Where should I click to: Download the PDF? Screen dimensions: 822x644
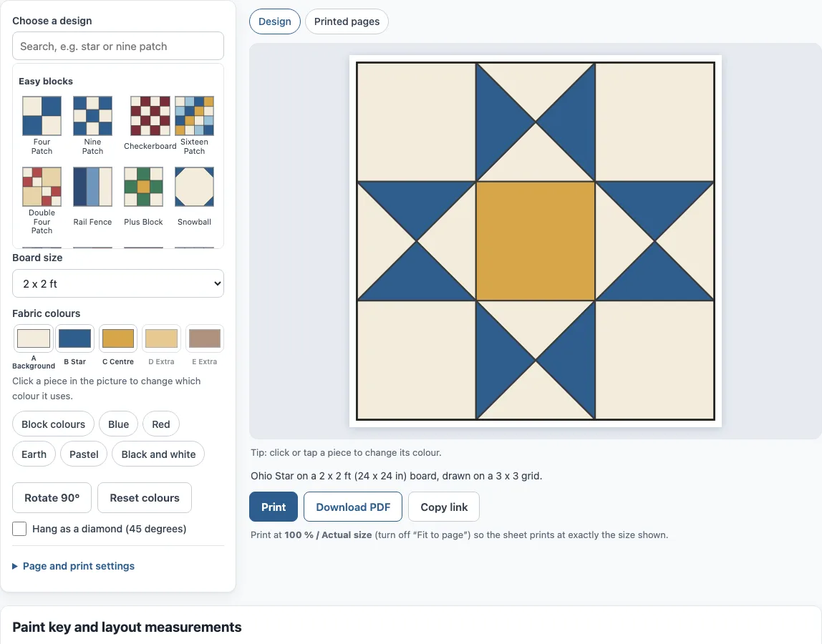pos(353,507)
